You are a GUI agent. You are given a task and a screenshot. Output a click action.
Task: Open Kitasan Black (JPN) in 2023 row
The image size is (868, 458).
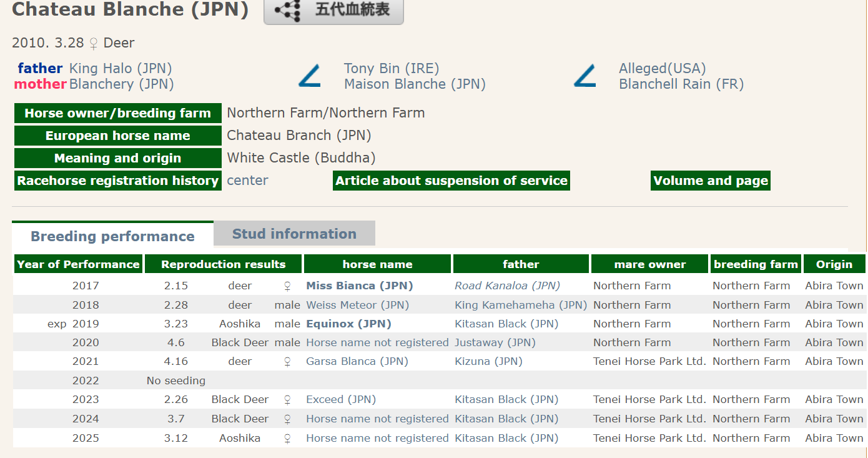(x=506, y=399)
